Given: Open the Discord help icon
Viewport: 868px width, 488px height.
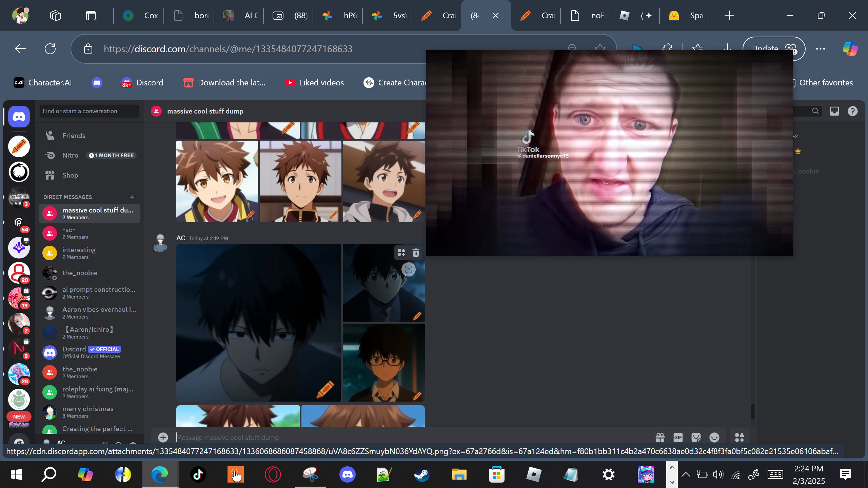Looking at the screenshot, I should point(853,111).
